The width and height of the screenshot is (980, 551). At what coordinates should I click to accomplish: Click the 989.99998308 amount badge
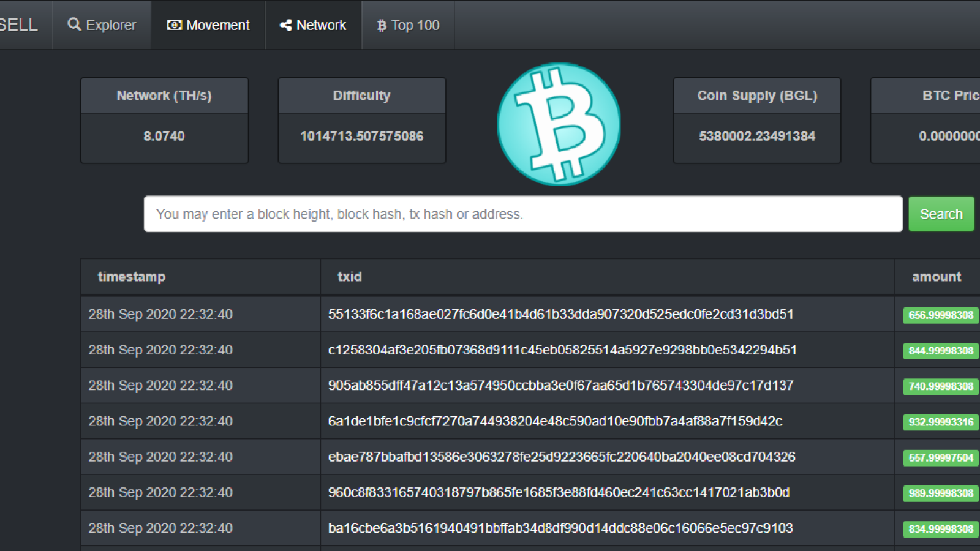[941, 493]
